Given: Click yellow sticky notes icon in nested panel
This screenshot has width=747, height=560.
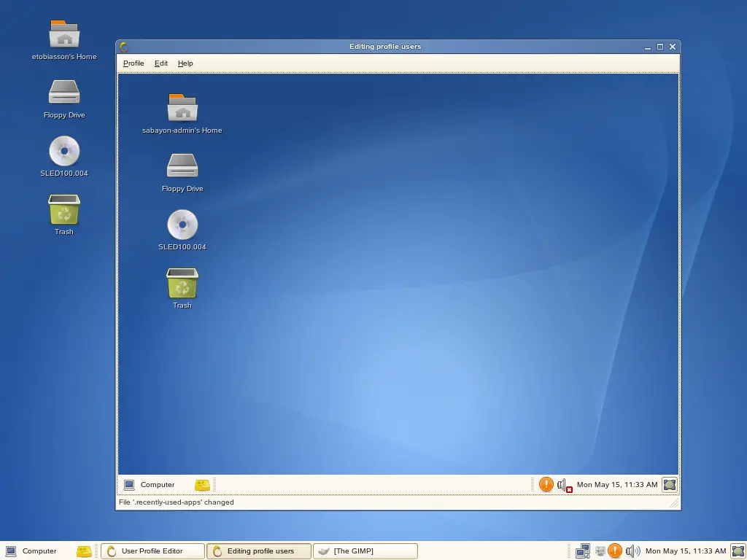Looking at the screenshot, I should [x=202, y=485].
